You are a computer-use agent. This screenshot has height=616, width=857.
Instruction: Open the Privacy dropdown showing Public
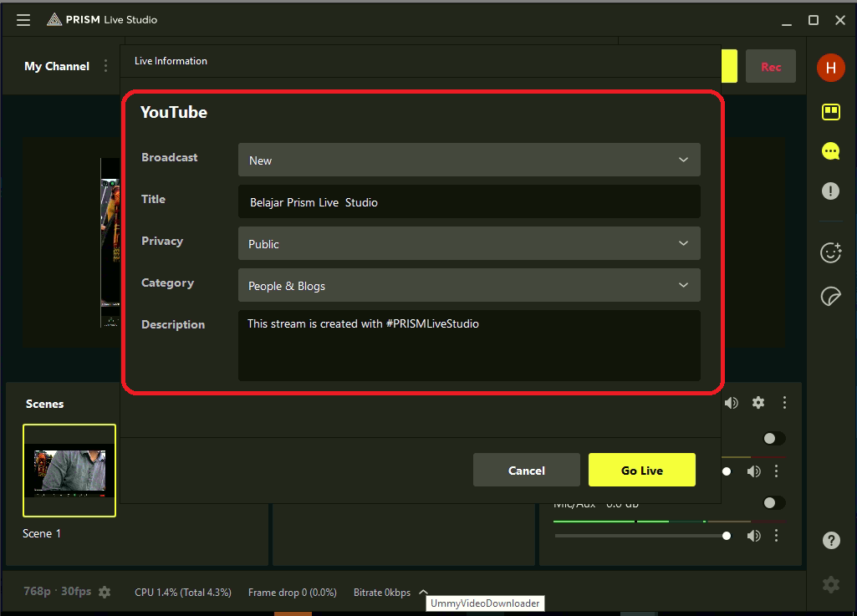click(x=469, y=243)
